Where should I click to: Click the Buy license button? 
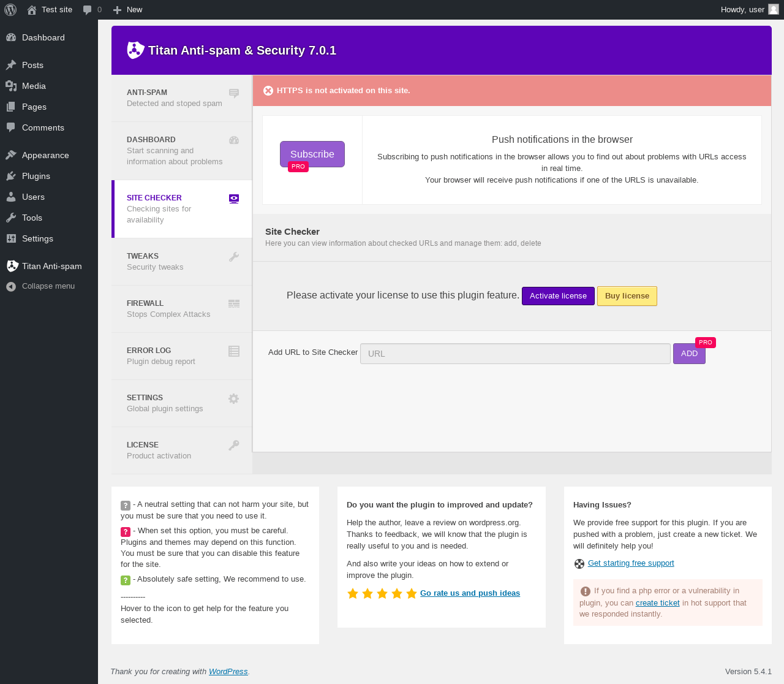pyautogui.click(x=627, y=296)
